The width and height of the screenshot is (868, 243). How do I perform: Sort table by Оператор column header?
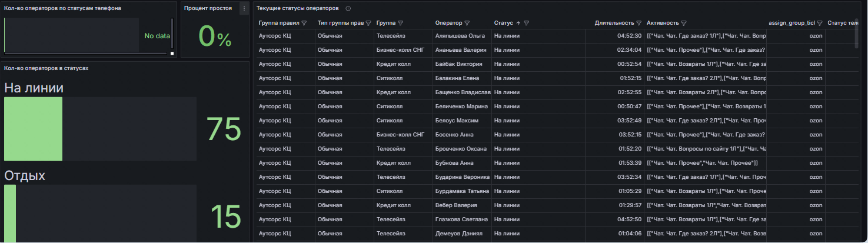448,23
